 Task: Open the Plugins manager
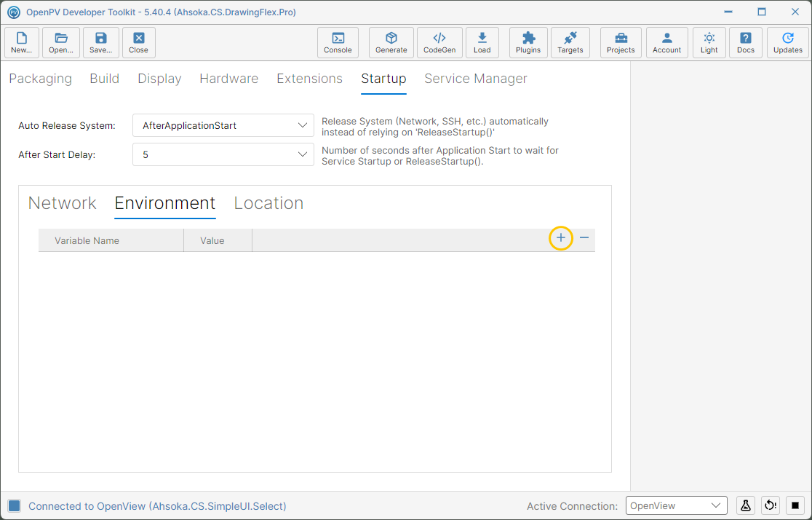(528, 42)
